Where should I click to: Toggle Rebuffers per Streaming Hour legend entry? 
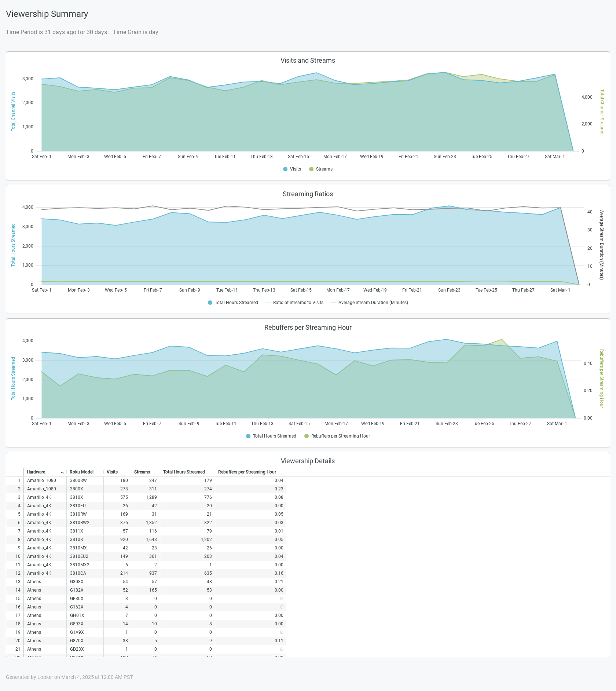337,436
